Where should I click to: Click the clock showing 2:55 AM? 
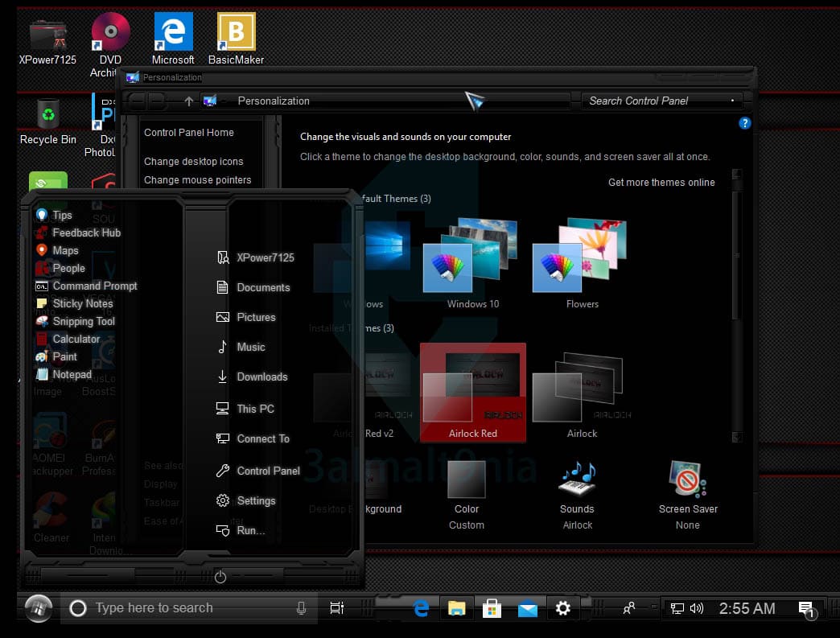pos(747,608)
